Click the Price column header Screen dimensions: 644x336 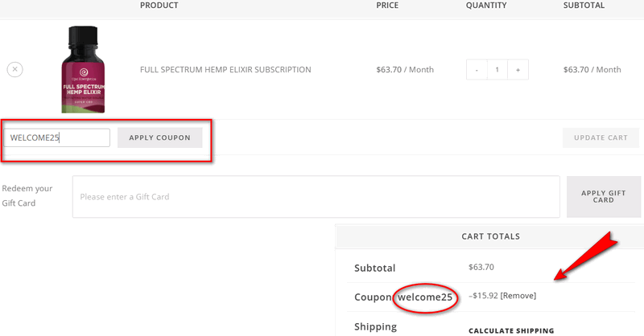point(387,6)
